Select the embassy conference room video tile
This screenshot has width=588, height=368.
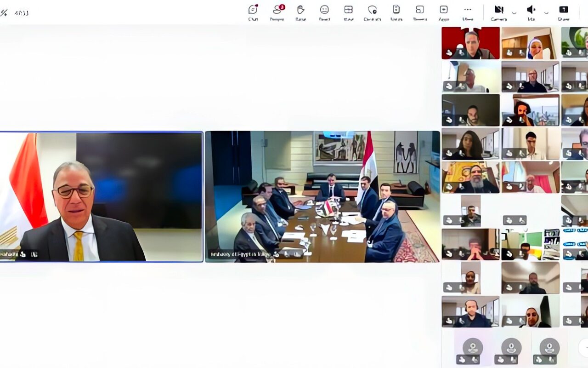point(322,197)
